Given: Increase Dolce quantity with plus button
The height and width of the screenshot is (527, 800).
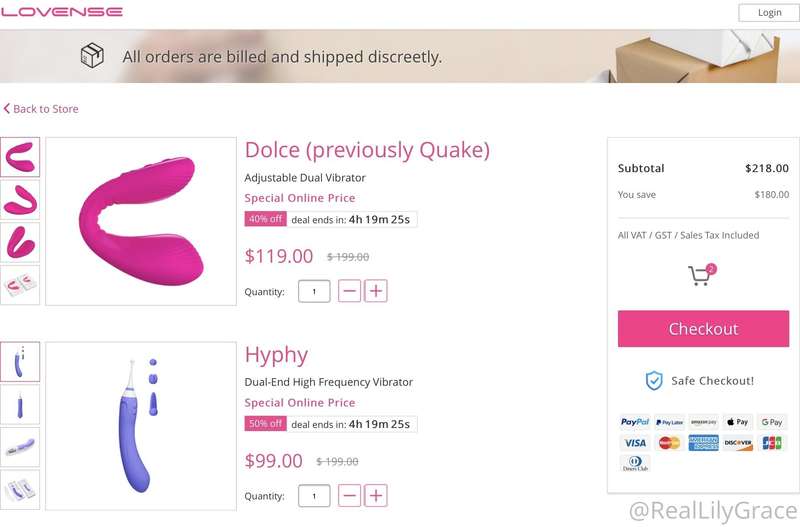Looking at the screenshot, I should click(376, 291).
